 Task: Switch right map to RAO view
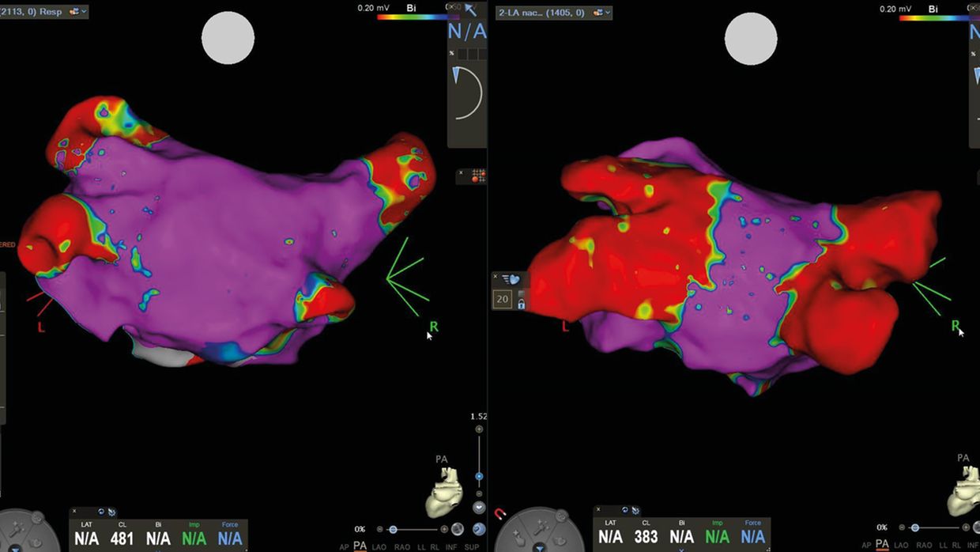[x=923, y=545]
